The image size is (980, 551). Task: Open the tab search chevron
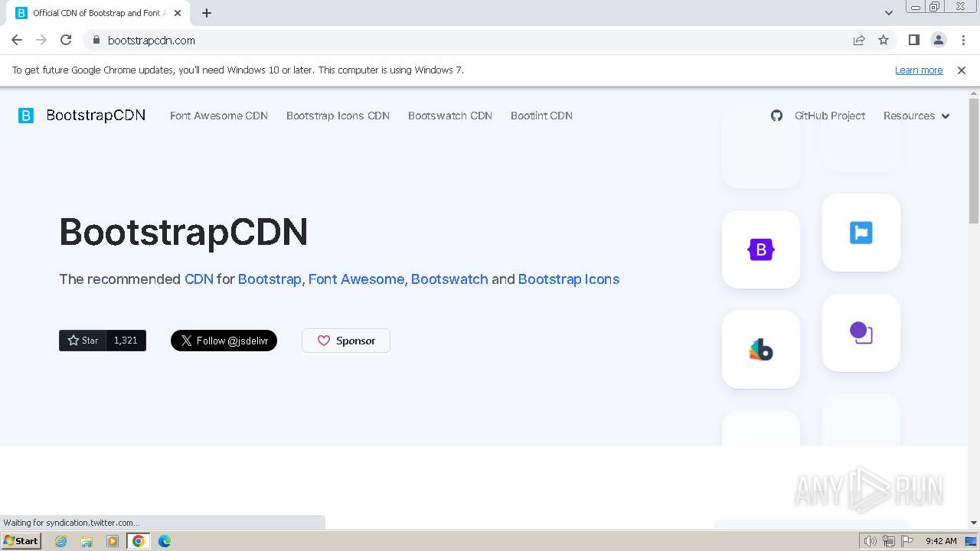pyautogui.click(x=888, y=13)
